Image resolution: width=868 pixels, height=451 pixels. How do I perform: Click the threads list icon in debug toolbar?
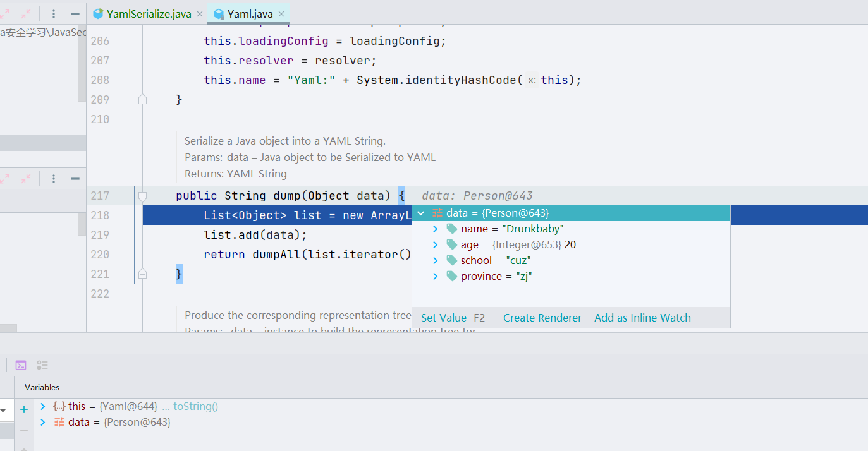coord(42,365)
